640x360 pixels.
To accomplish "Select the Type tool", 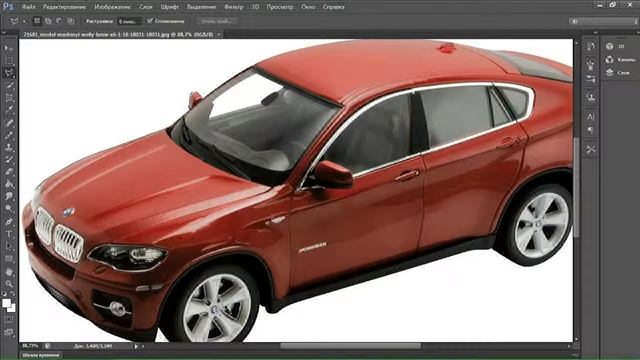I will (x=9, y=234).
